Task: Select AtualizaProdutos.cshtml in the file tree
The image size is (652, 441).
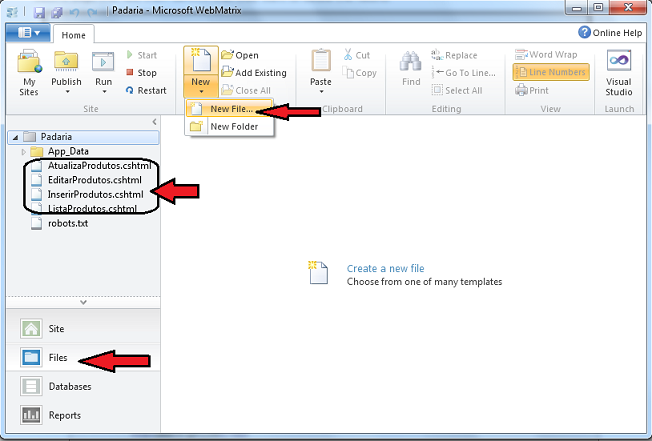Action: (99, 166)
